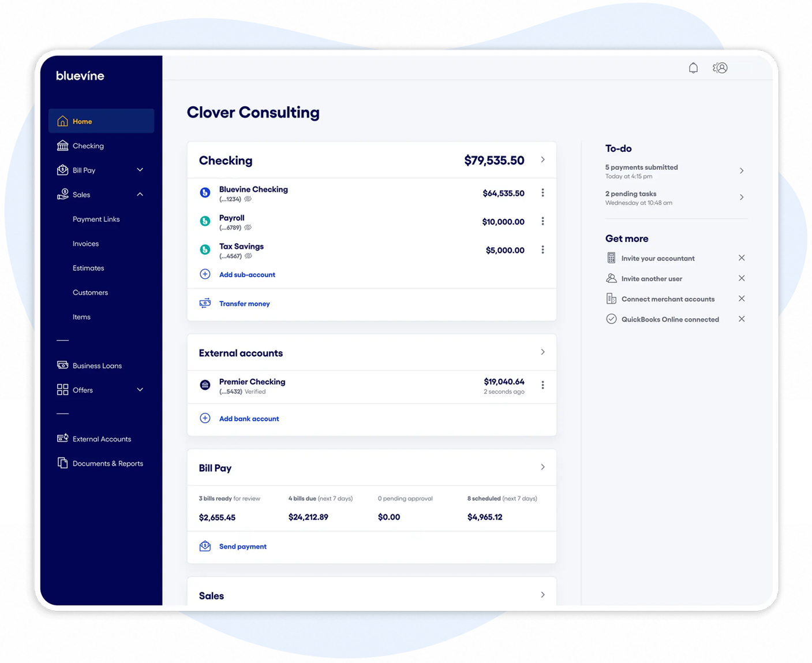Click the $2,655.45 bills ready amount
Screen dimensions: 812x663
tap(217, 517)
